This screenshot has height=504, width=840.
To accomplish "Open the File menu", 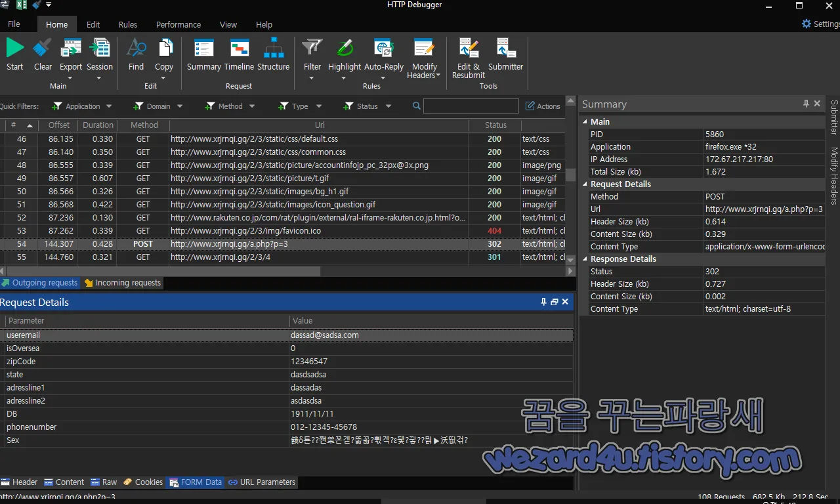I will pos(14,24).
